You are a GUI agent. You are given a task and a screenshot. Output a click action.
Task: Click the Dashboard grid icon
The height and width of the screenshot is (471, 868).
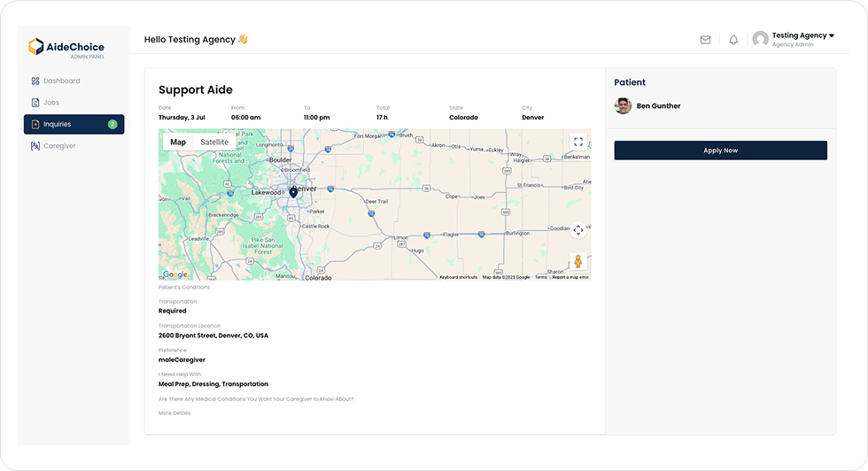35,81
